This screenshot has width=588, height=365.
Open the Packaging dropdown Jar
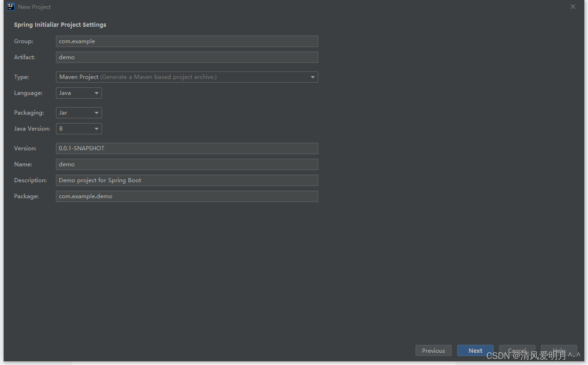[x=78, y=113]
